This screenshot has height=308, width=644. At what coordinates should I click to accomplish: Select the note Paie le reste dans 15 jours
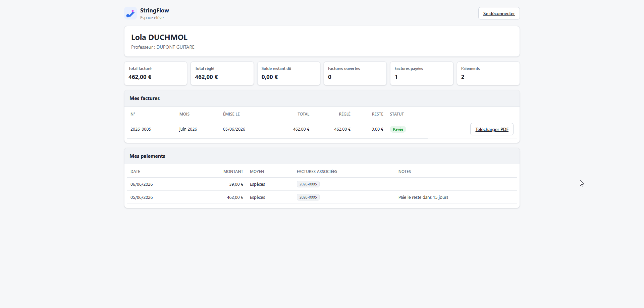[x=423, y=197]
